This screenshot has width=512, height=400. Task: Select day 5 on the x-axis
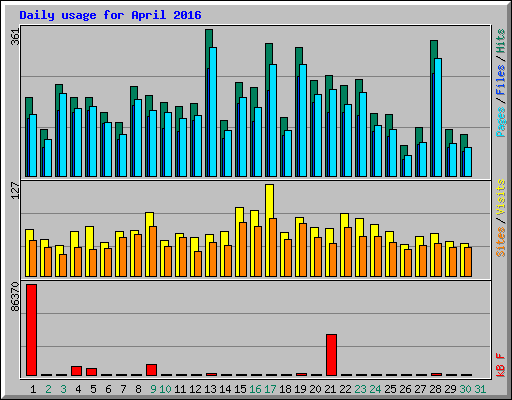click(93, 389)
